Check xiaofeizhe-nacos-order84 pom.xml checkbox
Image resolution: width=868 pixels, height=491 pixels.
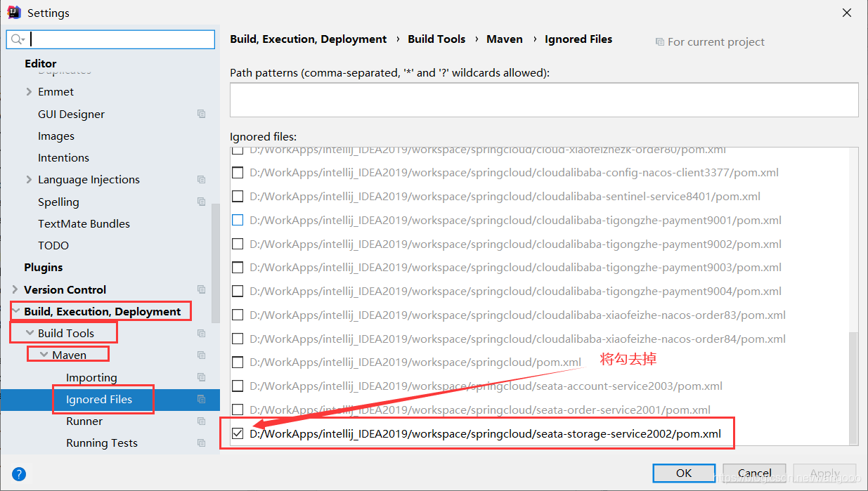[238, 339]
